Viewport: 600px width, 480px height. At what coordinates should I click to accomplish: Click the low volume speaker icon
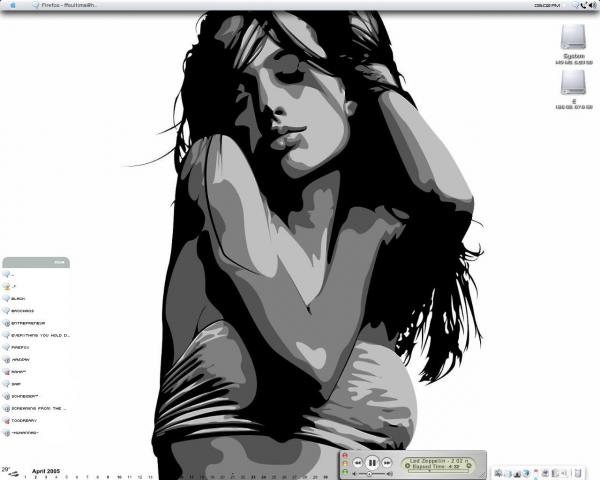pyautogui.click(x=354, y=474)
